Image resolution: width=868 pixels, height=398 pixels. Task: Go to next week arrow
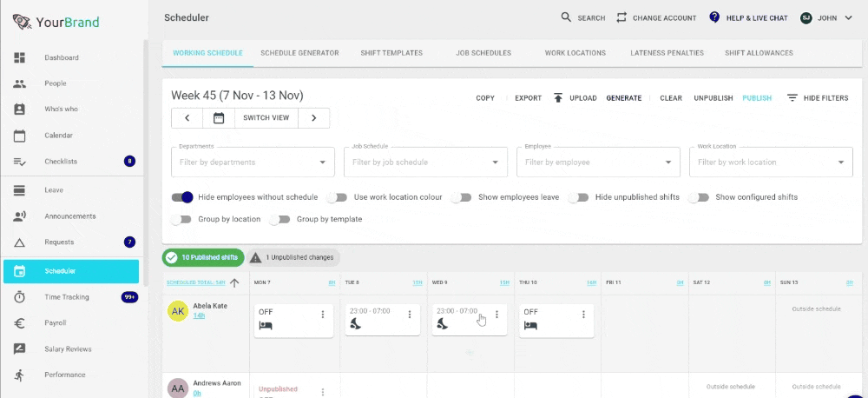pos(314,118)
